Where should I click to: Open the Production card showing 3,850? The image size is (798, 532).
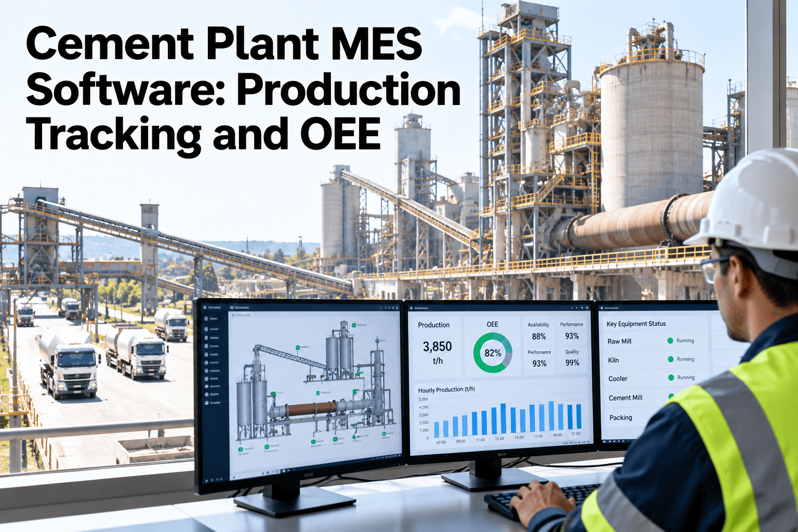click(437, 347)
